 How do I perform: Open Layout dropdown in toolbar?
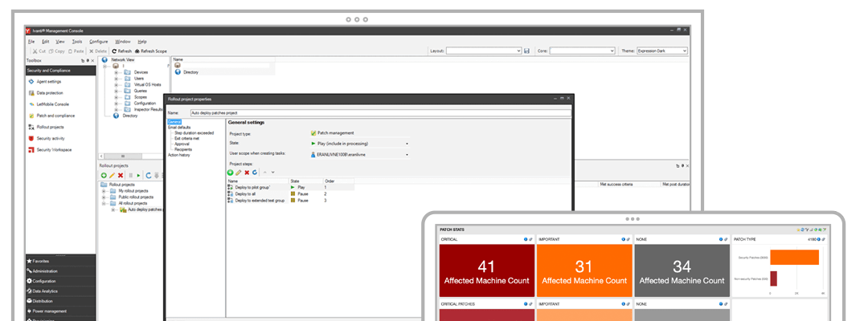click(x=484, y=51)
